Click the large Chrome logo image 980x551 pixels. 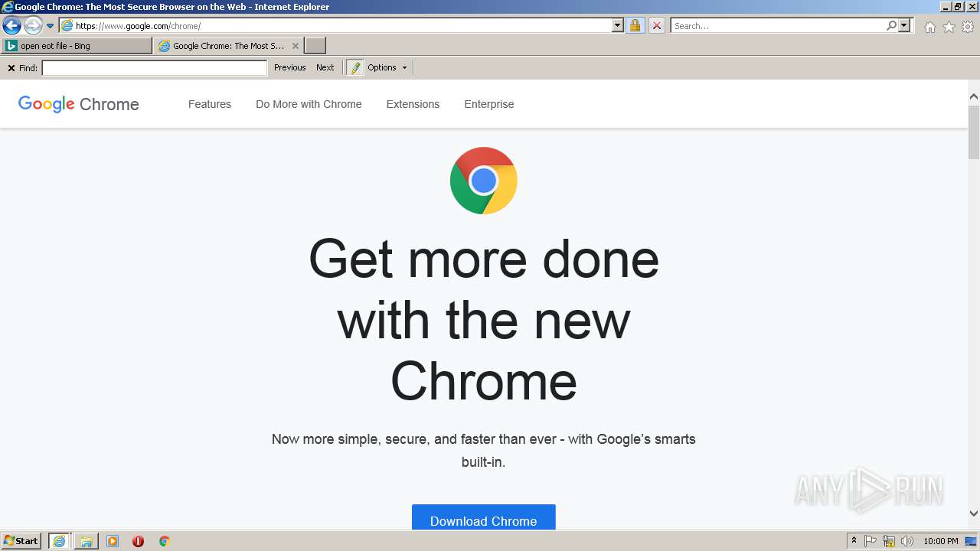pyautogui.click(x=484, y=181)
